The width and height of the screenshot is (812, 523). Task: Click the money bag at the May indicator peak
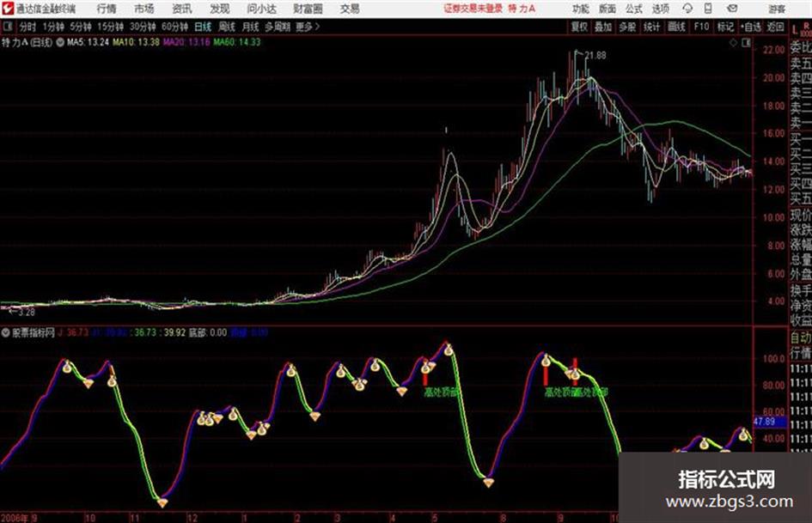(449, 350)
